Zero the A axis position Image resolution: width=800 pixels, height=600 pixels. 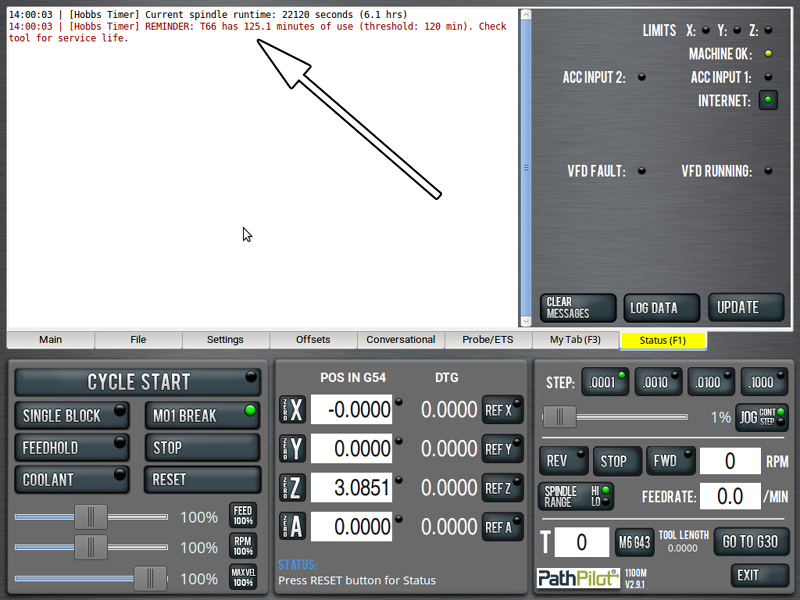(292, 527)
